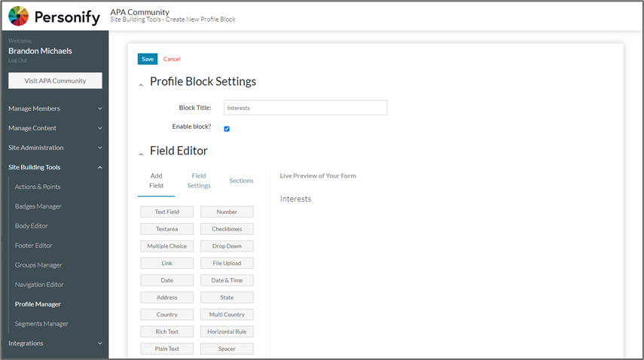Image resolution: width=644 pixels, height=360 pixels.
Task: Click the Block Title input field
Action: click(305, 108)
